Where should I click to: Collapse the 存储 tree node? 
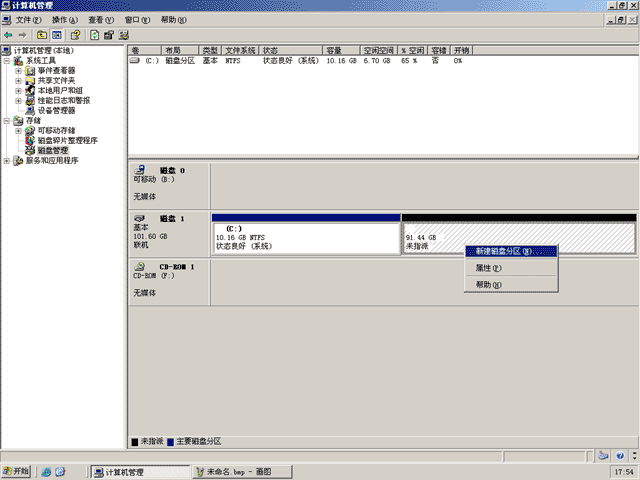[x=7, y=121]
